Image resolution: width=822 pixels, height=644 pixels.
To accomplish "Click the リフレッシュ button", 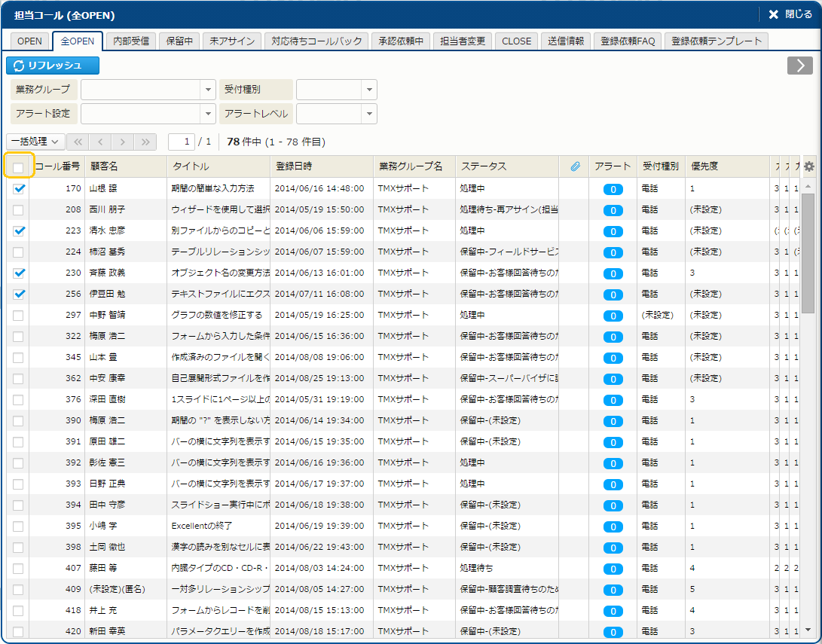I will click(53, 66).
